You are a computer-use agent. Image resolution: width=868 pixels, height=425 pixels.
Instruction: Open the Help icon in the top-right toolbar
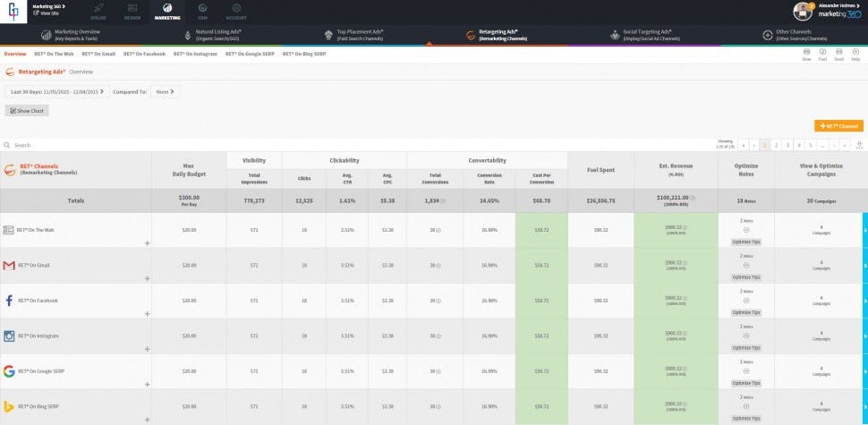[x=855, y=55]
